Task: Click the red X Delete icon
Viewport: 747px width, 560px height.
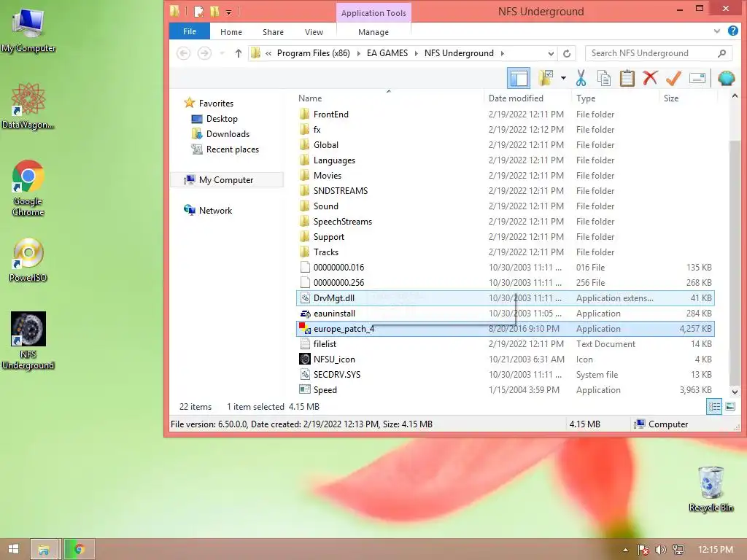Action: [x=650, y=78]
